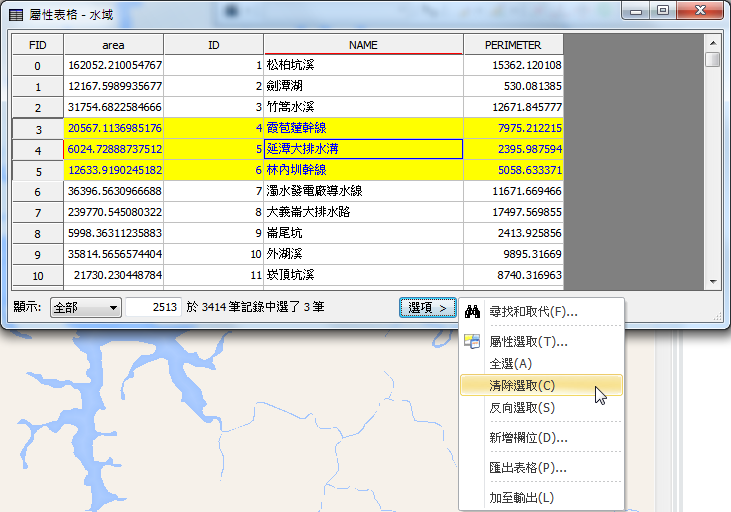
Task: Click the cell 劍潭湖
Action: click(363, 86)
